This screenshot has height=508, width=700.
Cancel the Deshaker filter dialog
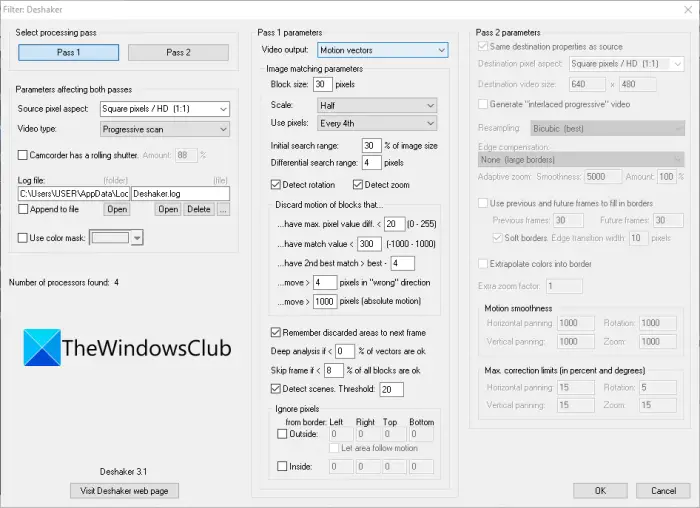pyautogui.click(x=663, y=491)
